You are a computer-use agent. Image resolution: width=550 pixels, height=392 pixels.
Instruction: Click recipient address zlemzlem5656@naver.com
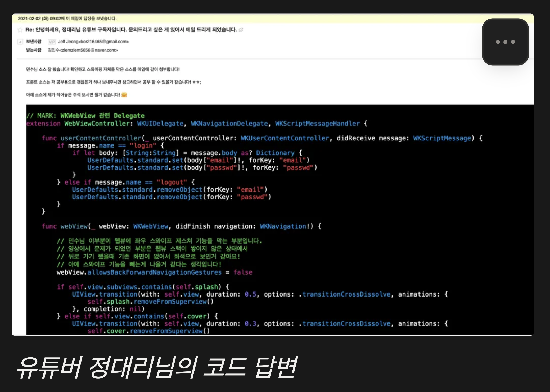click(89, 50)
